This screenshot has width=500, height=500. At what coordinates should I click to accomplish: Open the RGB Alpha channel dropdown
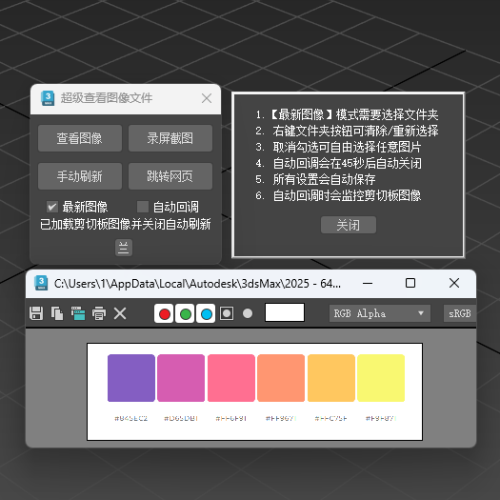(x=380, y=313)
